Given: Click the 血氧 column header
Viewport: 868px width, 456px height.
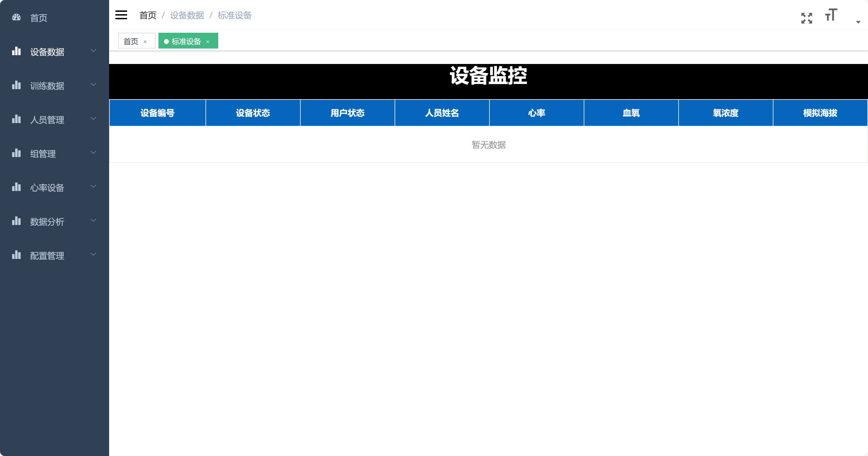Looking at the screenshot, I should [x=631, y=113].
